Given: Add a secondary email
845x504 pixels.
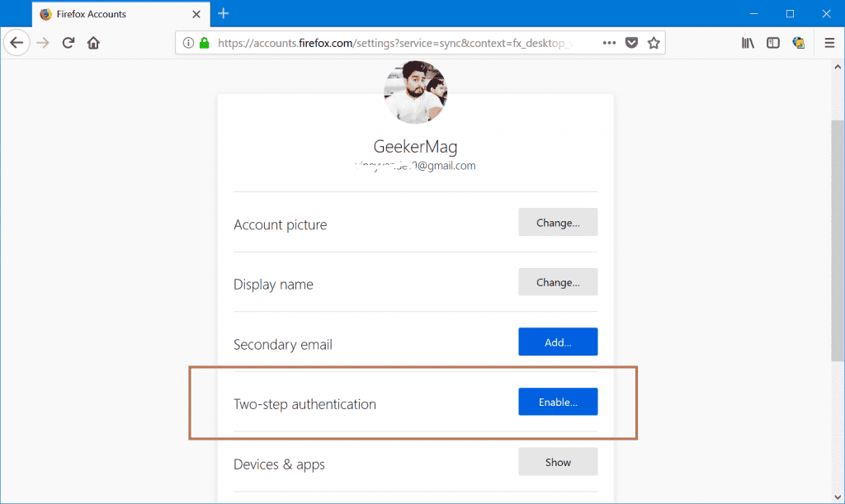Looking at the screenshot, I should click(558, 342).
